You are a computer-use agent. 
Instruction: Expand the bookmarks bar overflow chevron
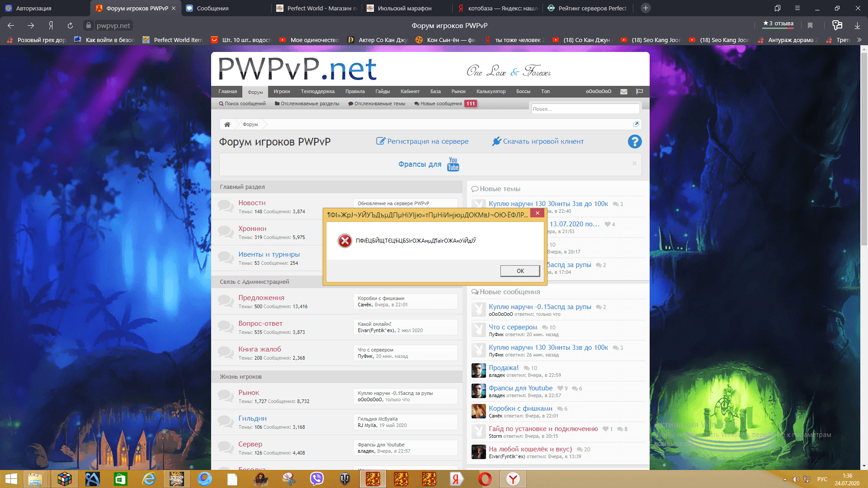point(859,40)
